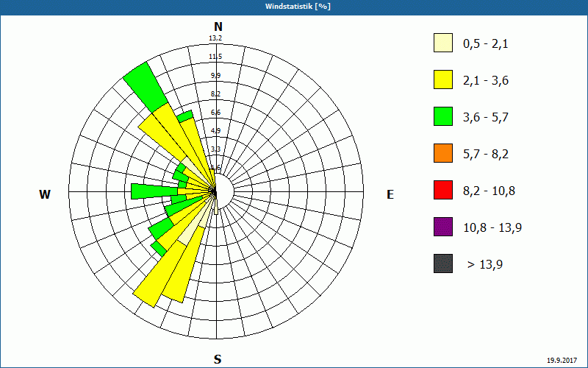Click the legend label '10,8 - 13,9'
The width and height of the screenshot is (588, 368).
point(492,227)
